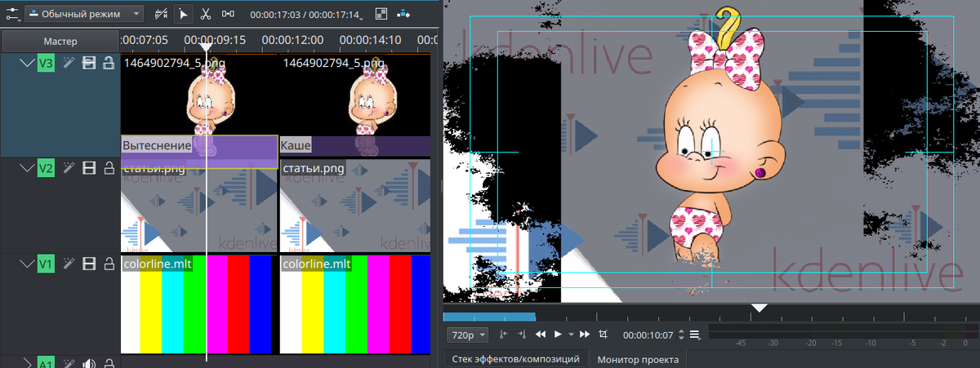Select the V2 track label
The height and width of the screenshot is (368, 980).
tap(47, 168)
